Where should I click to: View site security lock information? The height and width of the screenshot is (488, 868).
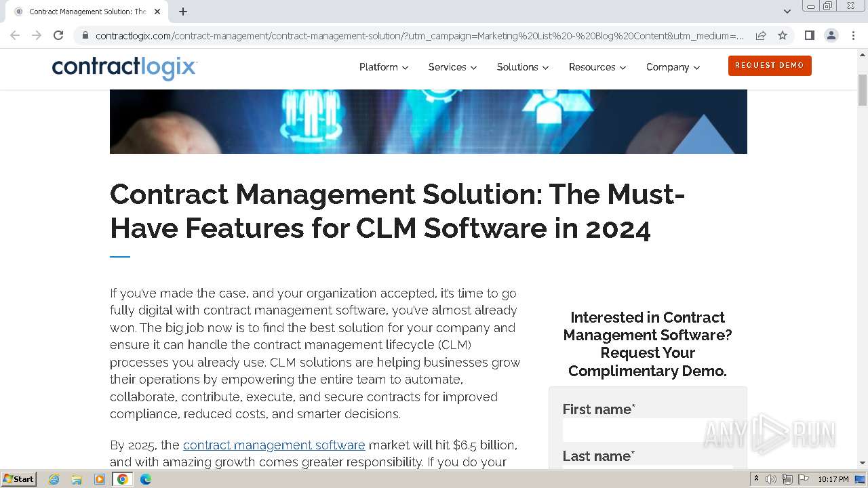(x=85, y=35)
